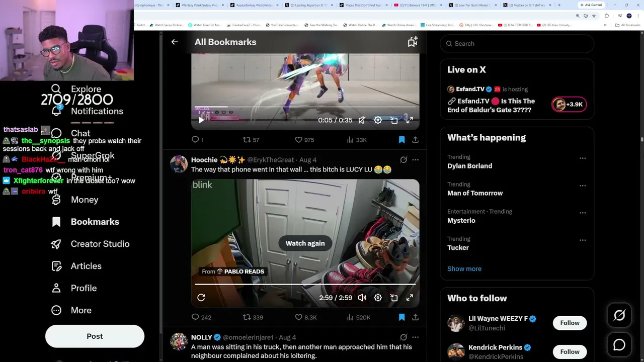Viewport: 644px width, 362px height.
Task: Reply to the post with 1 reply
Action: tap(198, 140)
